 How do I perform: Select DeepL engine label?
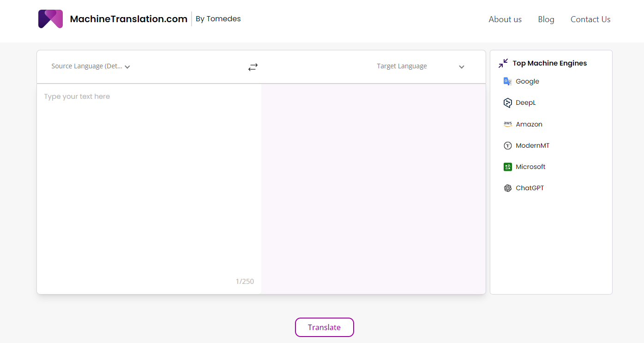point(526,103)
